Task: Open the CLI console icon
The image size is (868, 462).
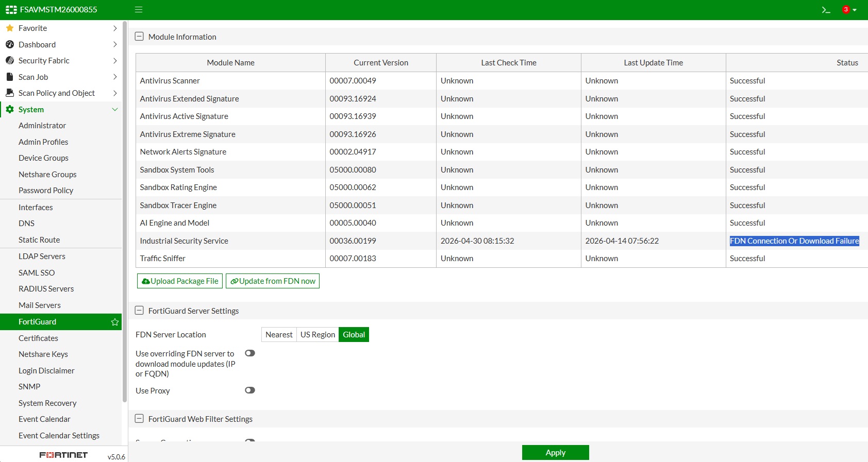Action: (x=826, y=10)
